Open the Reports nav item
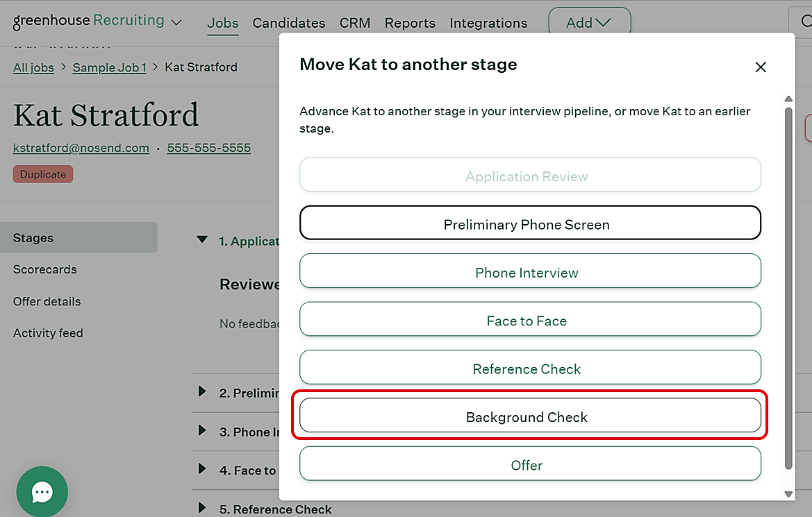The height and width of the screenshot is (517, 812). tap(410, 24)
